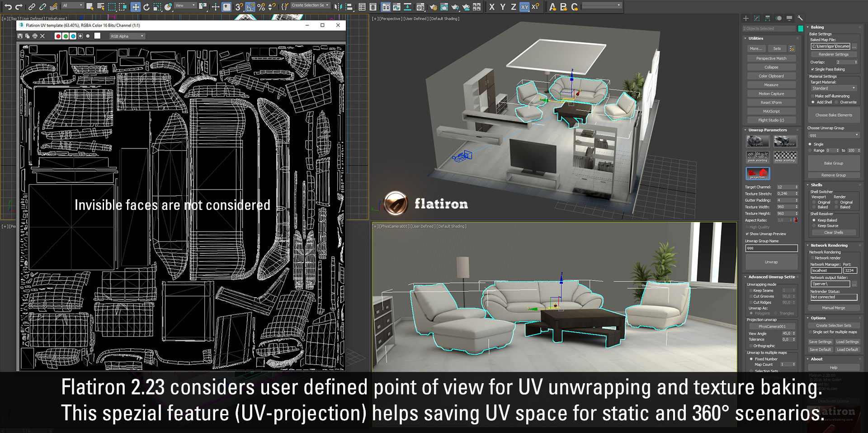This screenshot has height=433, width=868.
Task: Select the pack existing unwrap thumbnail
Action: (758, 157)
